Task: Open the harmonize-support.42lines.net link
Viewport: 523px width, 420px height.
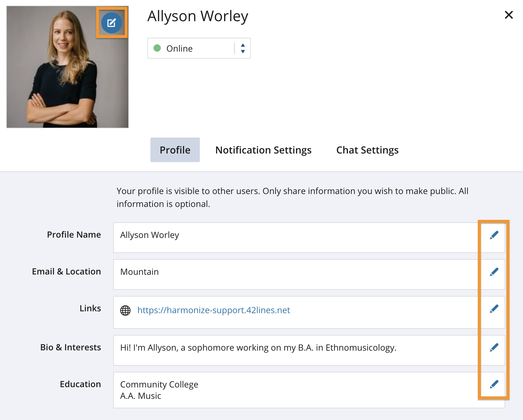Action: [x=214, y=310]
